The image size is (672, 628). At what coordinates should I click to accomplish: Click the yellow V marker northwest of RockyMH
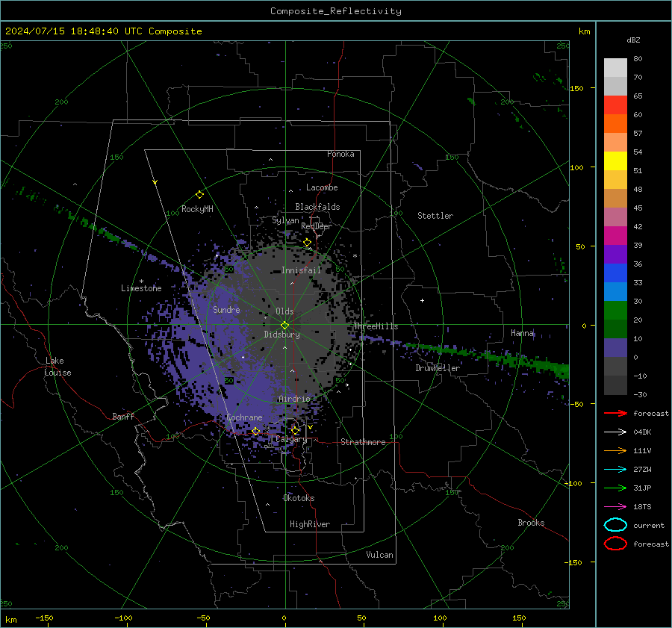(155, 182)
